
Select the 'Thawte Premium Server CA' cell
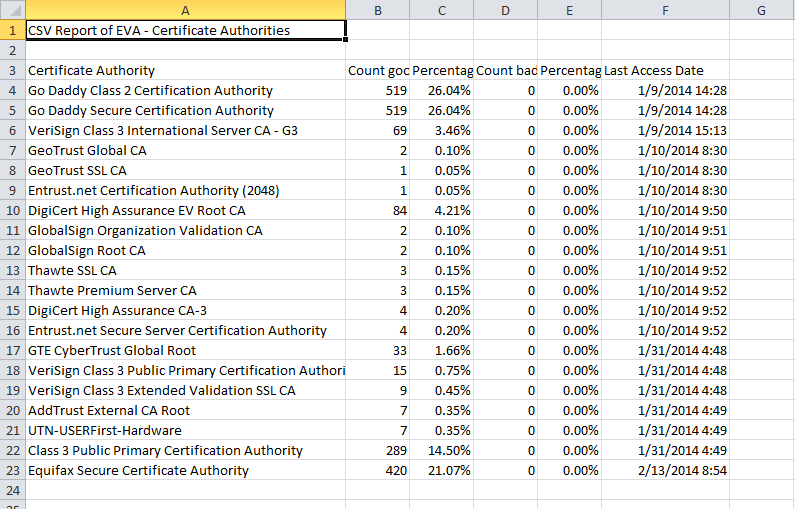pos(186,290)
